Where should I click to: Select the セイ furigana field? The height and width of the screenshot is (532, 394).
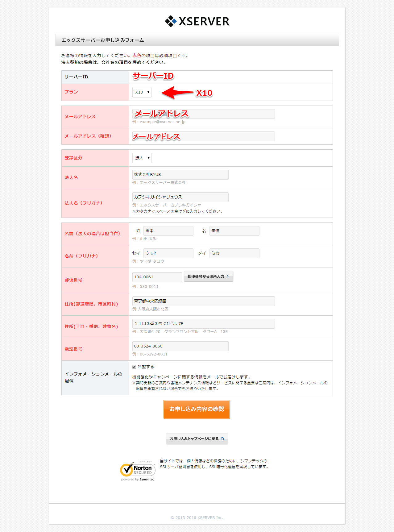click(x=168, y=253)
